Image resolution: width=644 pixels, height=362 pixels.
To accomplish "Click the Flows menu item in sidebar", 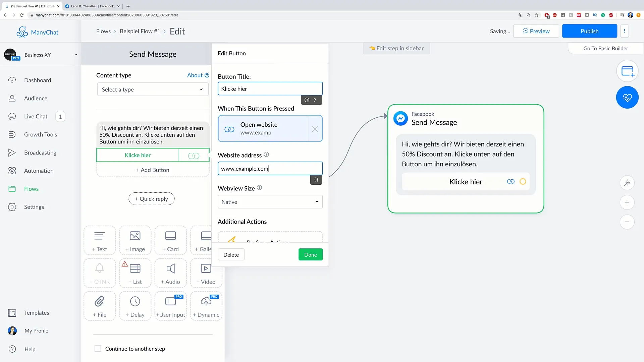I will pyautogui.click(x=31, y=188).
